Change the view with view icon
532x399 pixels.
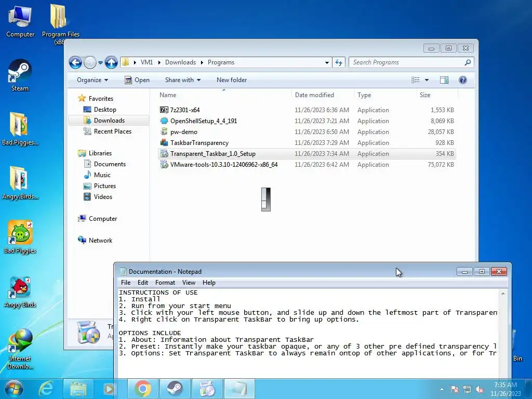point(415,80)
